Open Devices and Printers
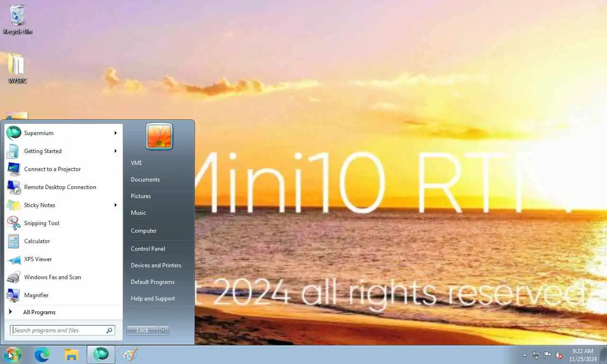Screen dimensions: 607x364 (x=156, y=265)
